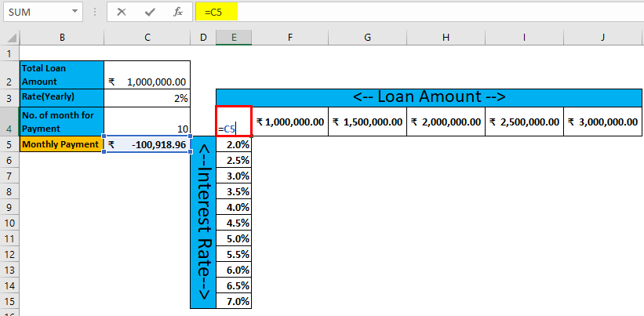Cancel the formula entry with X icon
644x316 pixels.
click(x=122, y=13)
